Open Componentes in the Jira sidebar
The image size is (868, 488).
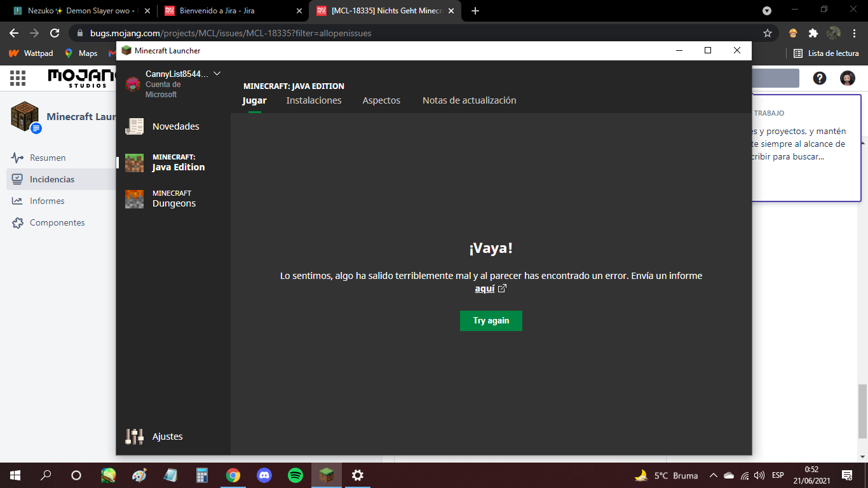point(57,222)
